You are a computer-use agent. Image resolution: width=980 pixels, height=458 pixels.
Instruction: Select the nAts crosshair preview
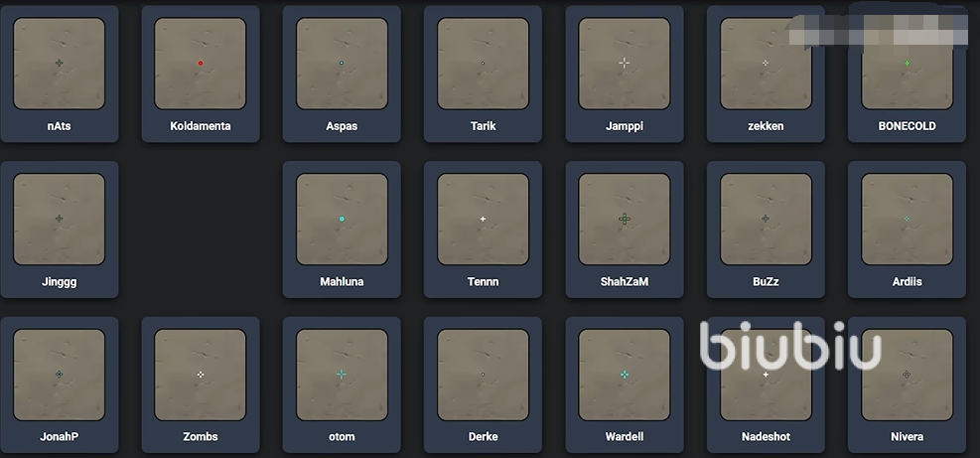point(59,64)
